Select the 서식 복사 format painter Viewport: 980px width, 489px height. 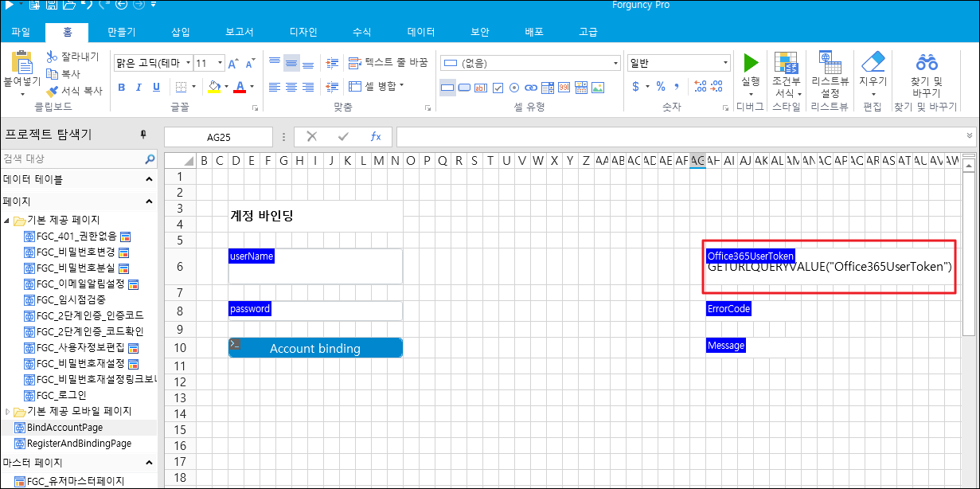74,91
